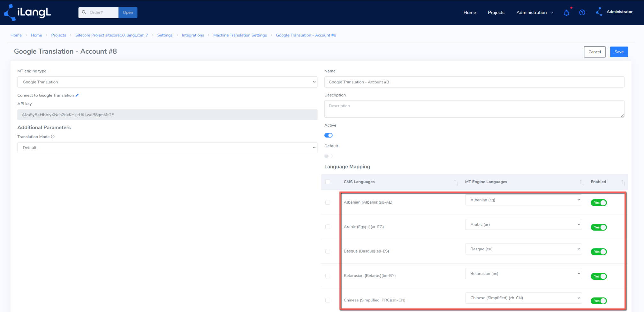This screenshot has height=312, width=644.
Task: Click the search magnifier icon in Order box
Action: (84, 12)
